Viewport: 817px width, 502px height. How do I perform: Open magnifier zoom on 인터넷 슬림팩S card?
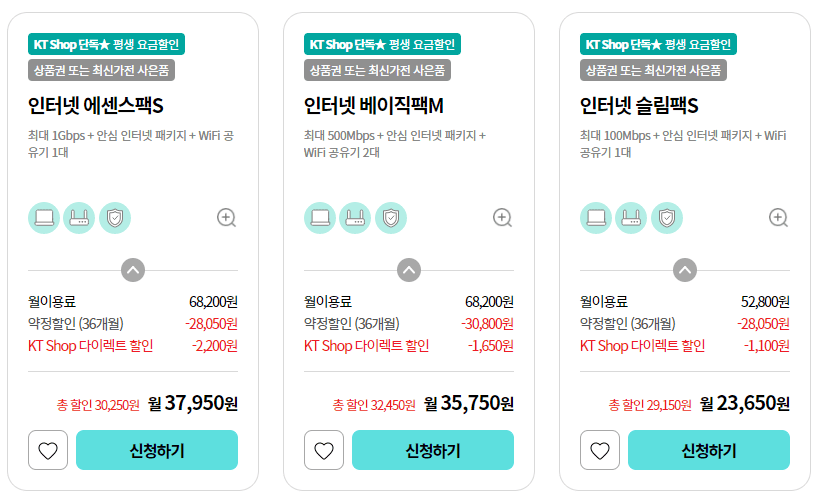[779, 218]
